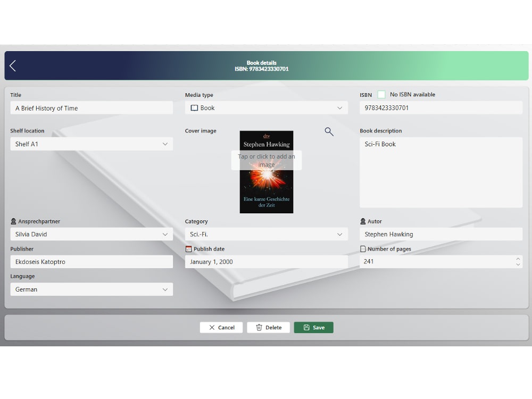
Task: Click the 'Cover image' label
Action: coord(201,131)
